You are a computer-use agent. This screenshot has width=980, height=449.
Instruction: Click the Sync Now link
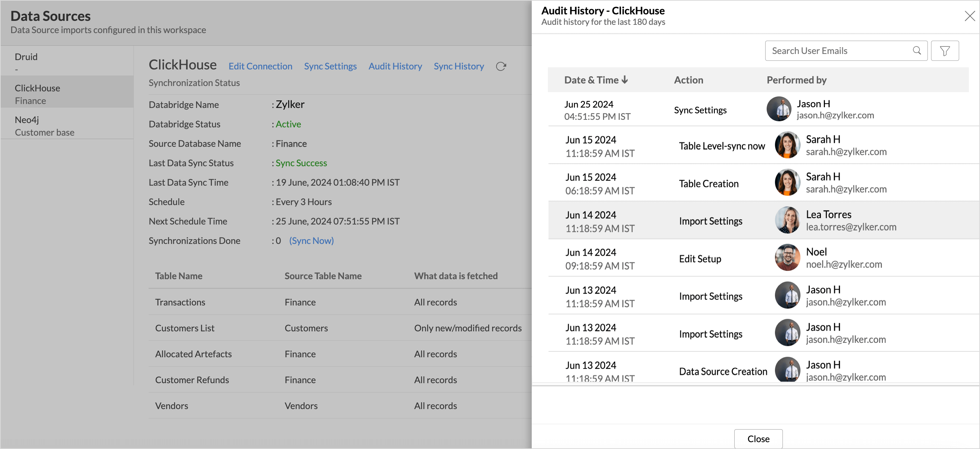tap(311, 241)
